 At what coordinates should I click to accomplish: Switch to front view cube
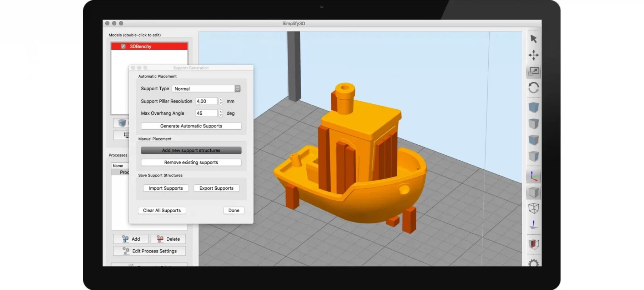click(534, 140)
